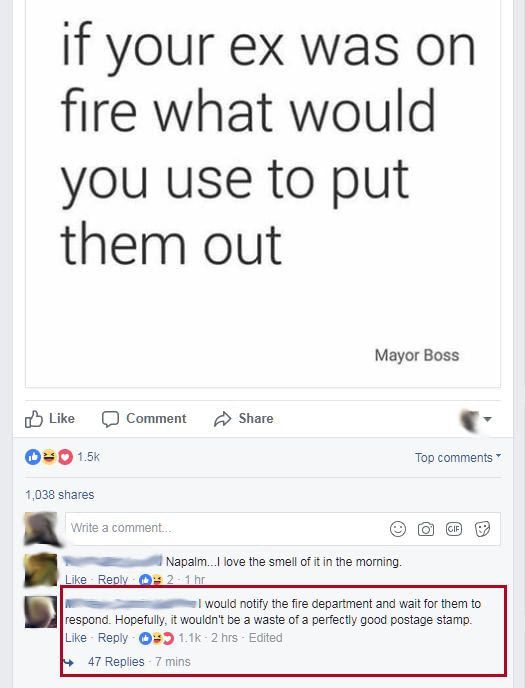525x688 pixels.
Task: Expand the Top comments sorting dropdown
Action: click(458, 458)
